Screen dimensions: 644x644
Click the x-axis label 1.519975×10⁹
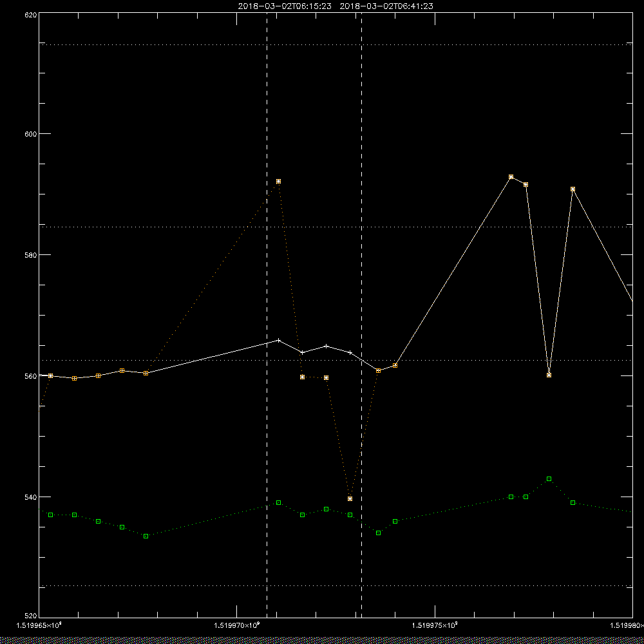point(435,625)
